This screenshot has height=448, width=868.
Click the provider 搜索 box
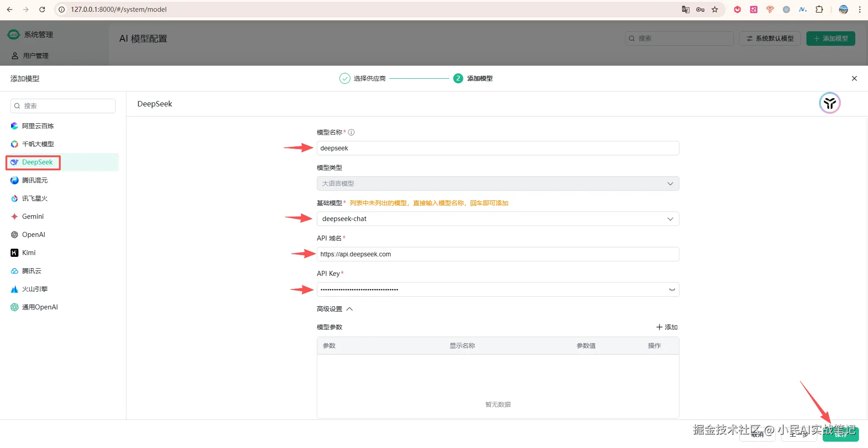click(63, 106)
